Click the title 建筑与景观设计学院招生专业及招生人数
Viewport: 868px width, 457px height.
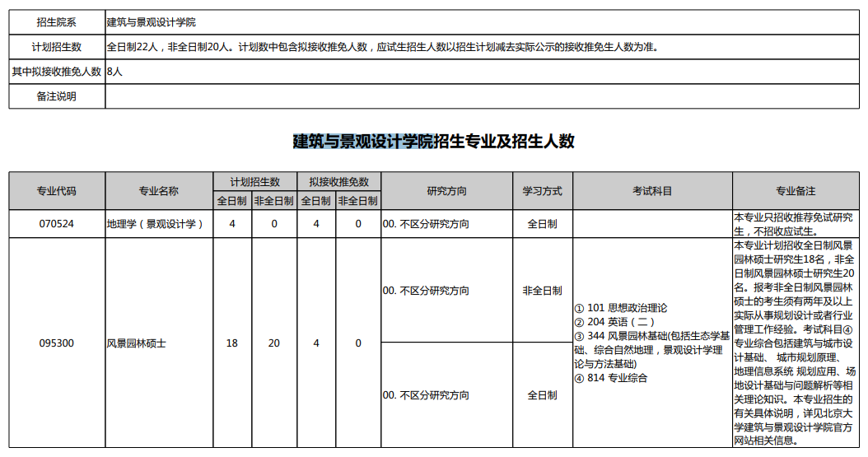coord(433,141)
